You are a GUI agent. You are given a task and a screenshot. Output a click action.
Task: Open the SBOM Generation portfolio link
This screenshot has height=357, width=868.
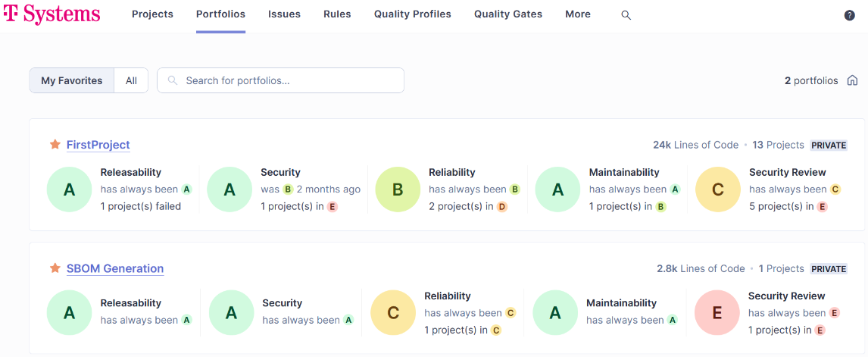[x=114, y=268]
